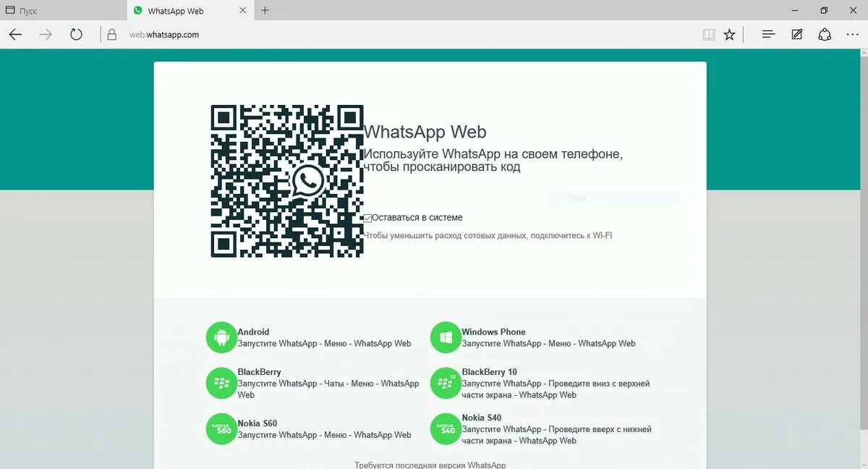This screenshot has width=868, height=469.
Task: Click the WhatsApp QR code image
Action: coord(287,181)
